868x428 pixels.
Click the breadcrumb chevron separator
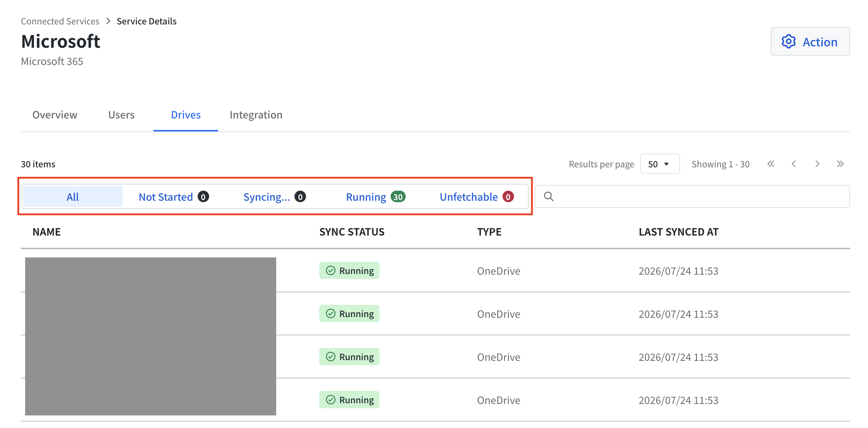[x=108, y=21]
